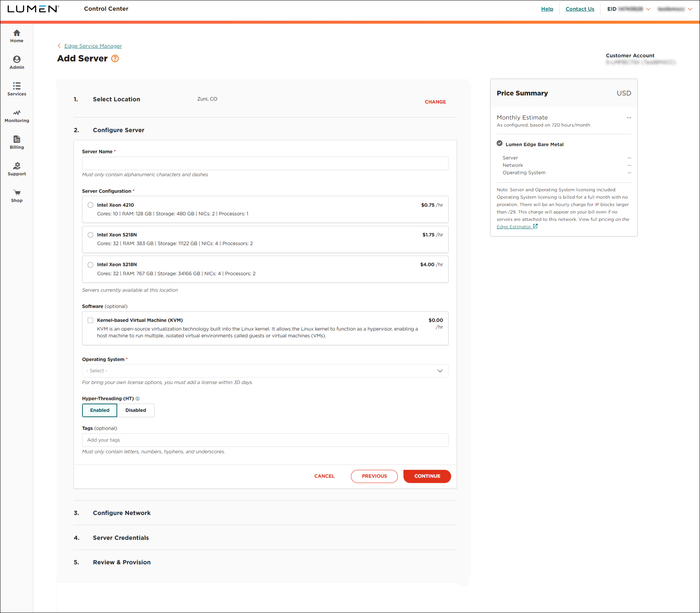This screenshot has width=700, height=613.
Task: Click the $0.75 /hr price
Action: (432, 205)
